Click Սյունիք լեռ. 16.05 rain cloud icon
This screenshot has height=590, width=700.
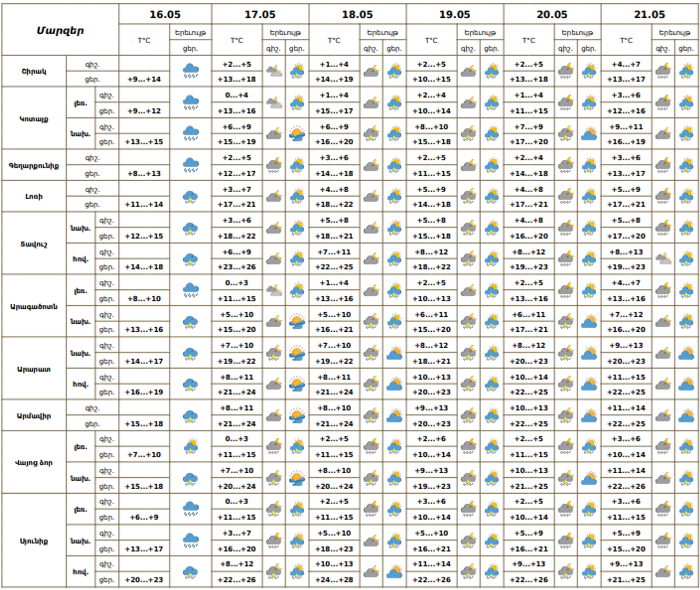191,509
